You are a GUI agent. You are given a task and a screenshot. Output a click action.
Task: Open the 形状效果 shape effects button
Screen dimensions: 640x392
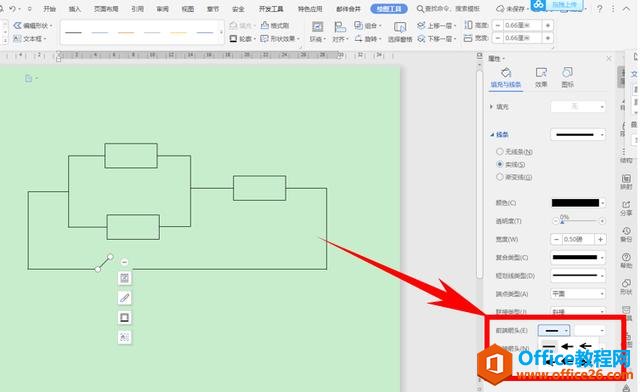tap(280, 39)
